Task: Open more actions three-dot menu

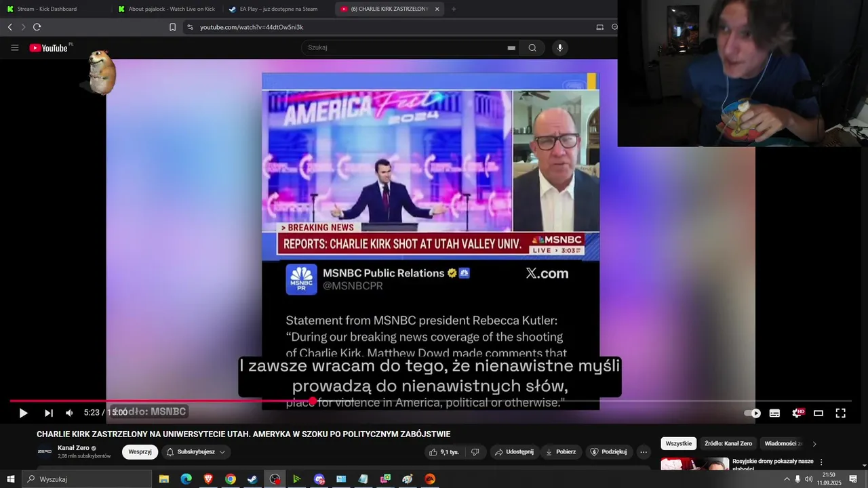Action: coord(644,452)
